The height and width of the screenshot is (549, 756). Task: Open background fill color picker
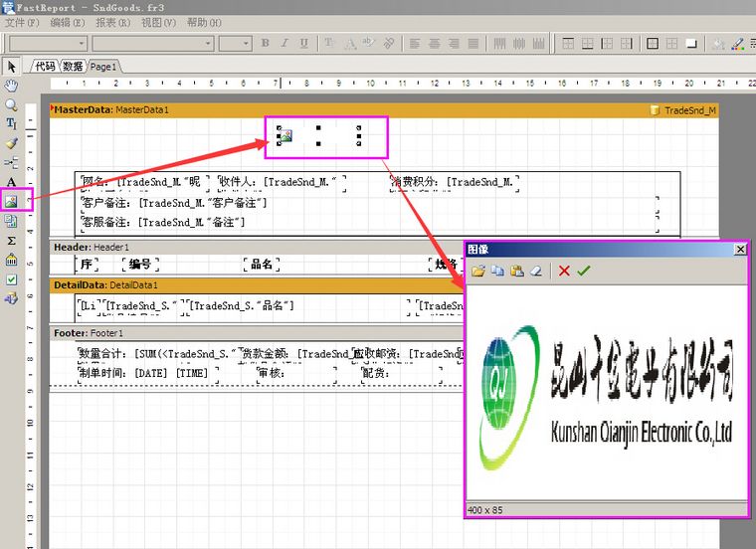tap(718, 44)
